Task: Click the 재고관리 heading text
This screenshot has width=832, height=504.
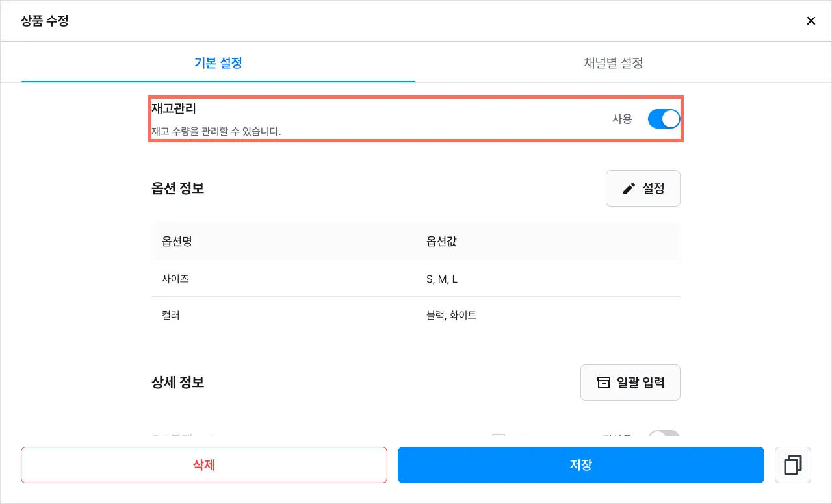Action: pos(174,108)
